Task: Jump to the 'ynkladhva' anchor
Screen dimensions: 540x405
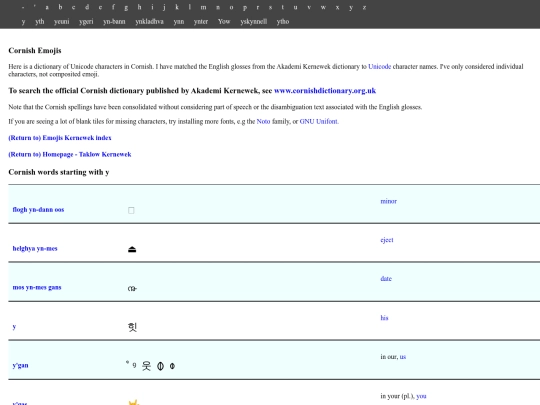Action: pyautogui.click(x=149, y=21)
